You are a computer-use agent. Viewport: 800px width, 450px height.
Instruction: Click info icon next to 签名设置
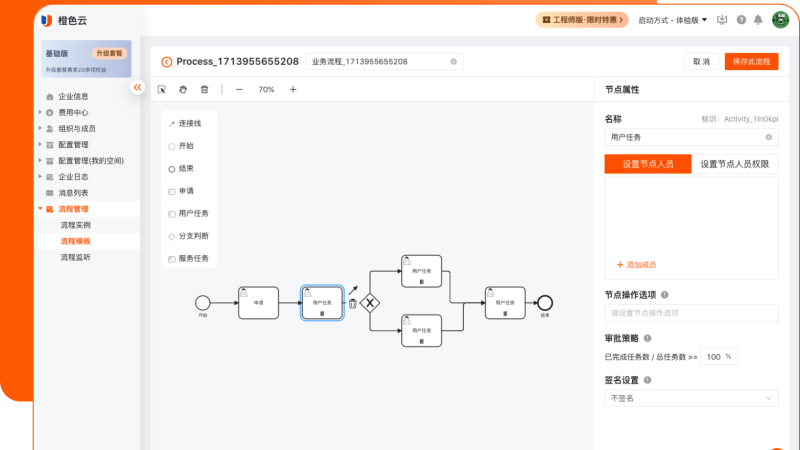tap(647, 380)
